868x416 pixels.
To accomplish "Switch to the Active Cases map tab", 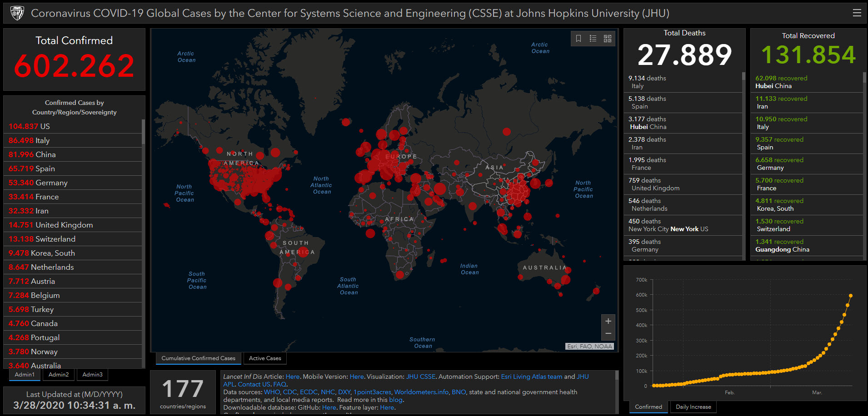I will tap(265, 358).
